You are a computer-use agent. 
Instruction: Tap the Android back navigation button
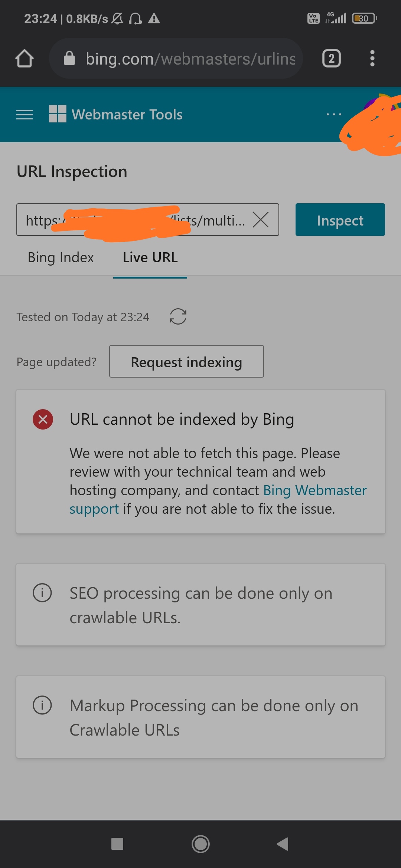[x=283, y=844]
